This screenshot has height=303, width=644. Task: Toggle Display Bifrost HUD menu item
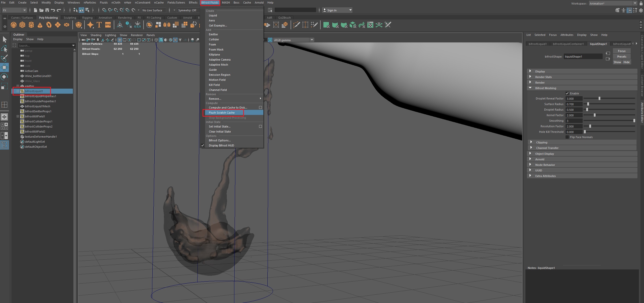[221, 145]
